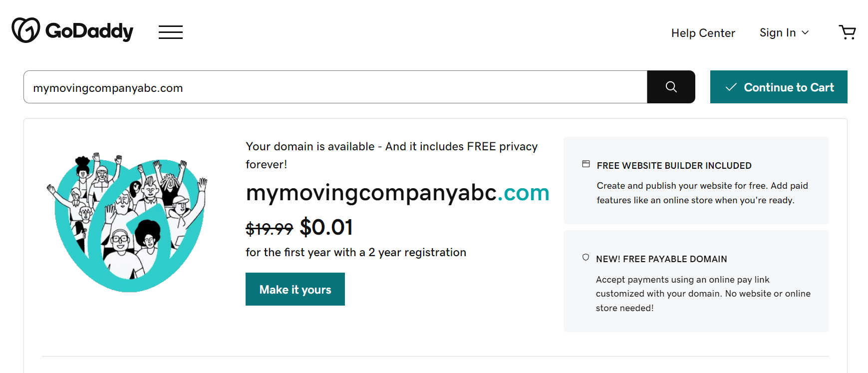Expand the Sign In chevron arrow
This screenshot has height=373, width=868.
coord(805,32)
